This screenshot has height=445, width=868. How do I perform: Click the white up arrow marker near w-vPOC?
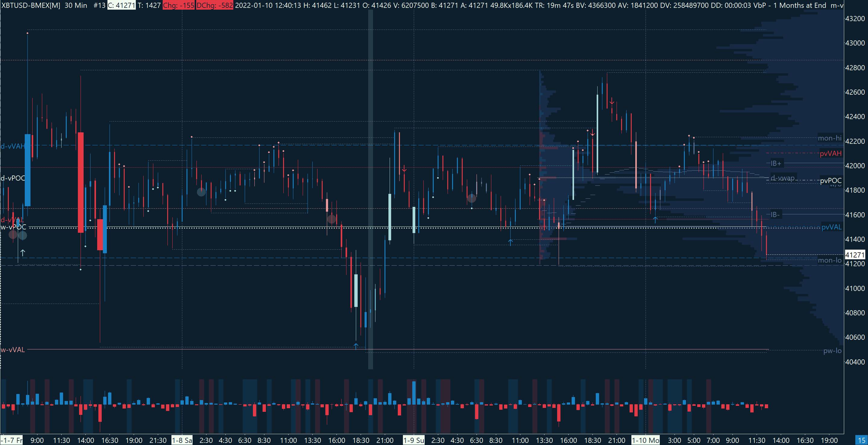tap(23, 252)
